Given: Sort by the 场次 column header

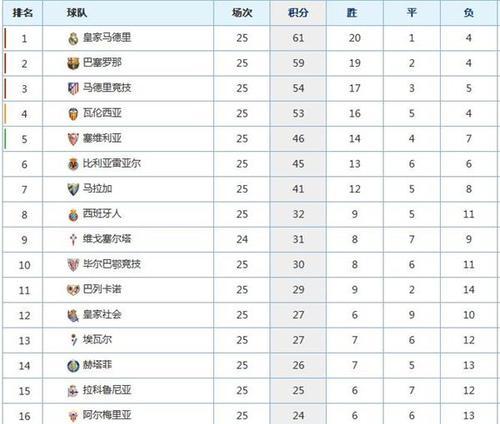Looking at the screenshot, I should (x=242, y=13).
